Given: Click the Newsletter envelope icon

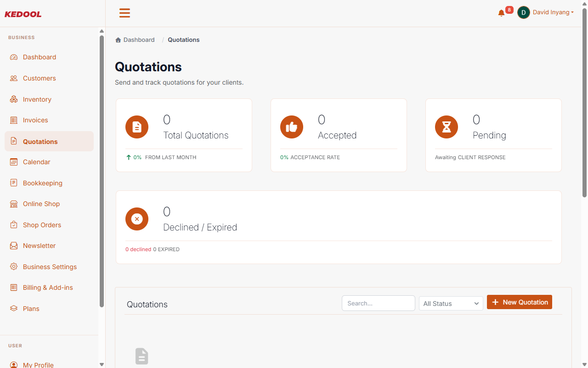Looking at the screenshot, I should click(x=14, y=246).
